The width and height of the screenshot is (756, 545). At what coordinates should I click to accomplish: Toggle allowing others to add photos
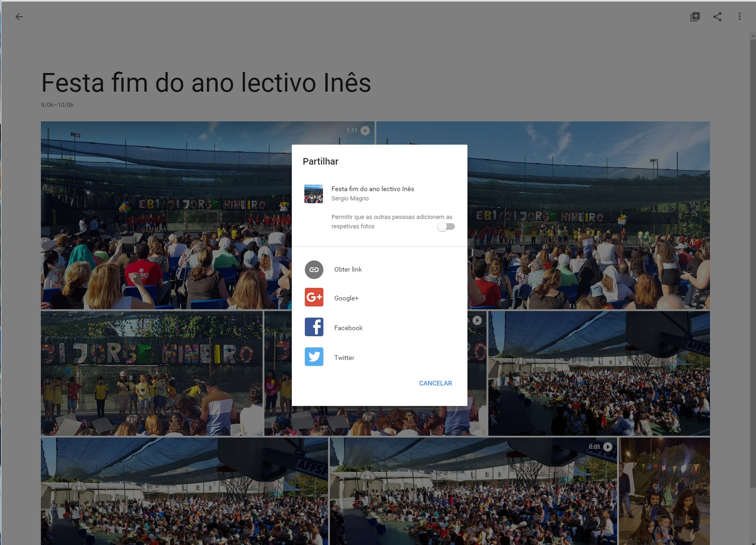(447, 226)
